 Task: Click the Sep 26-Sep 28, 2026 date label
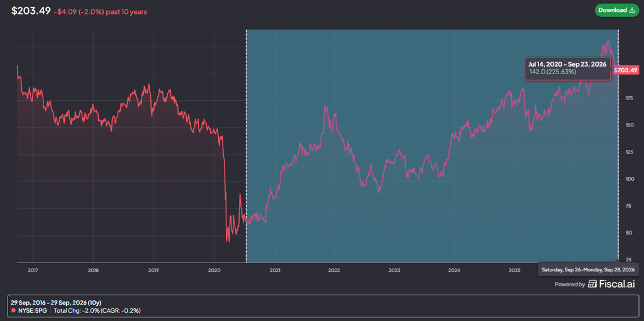tap(588, 269)
